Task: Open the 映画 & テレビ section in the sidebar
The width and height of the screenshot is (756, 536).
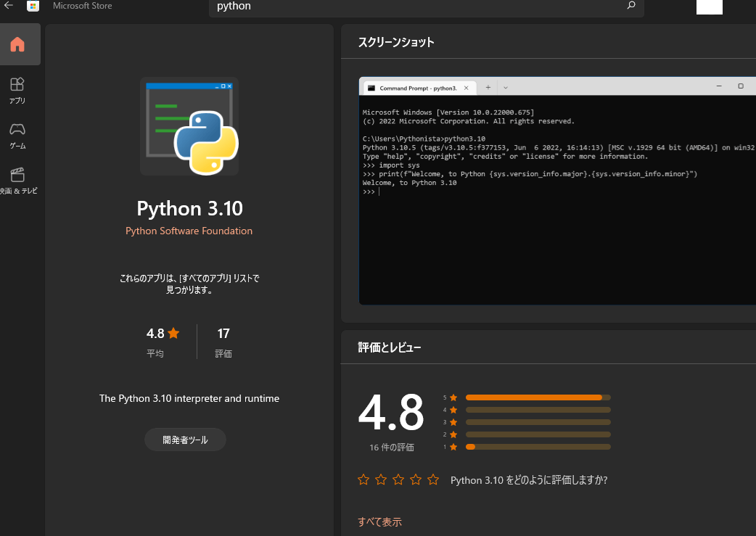Action: (x=18, y=181)
